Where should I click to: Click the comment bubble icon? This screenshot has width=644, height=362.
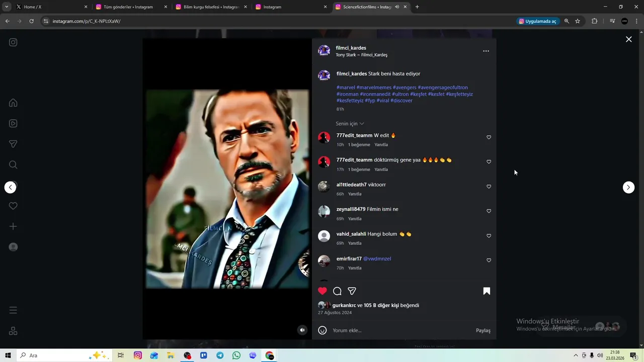pos(337,291)
